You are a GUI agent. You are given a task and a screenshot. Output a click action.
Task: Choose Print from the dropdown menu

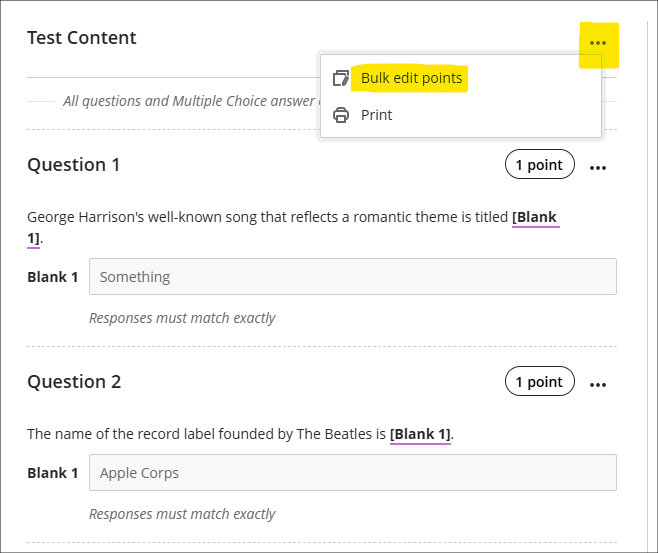[x=376, y=115]
